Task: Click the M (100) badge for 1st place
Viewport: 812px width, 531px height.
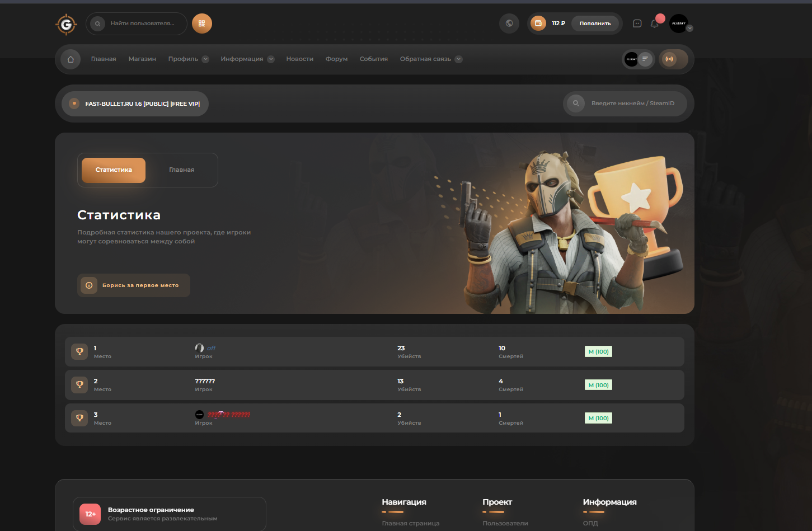Action: (x=598, y=352)
